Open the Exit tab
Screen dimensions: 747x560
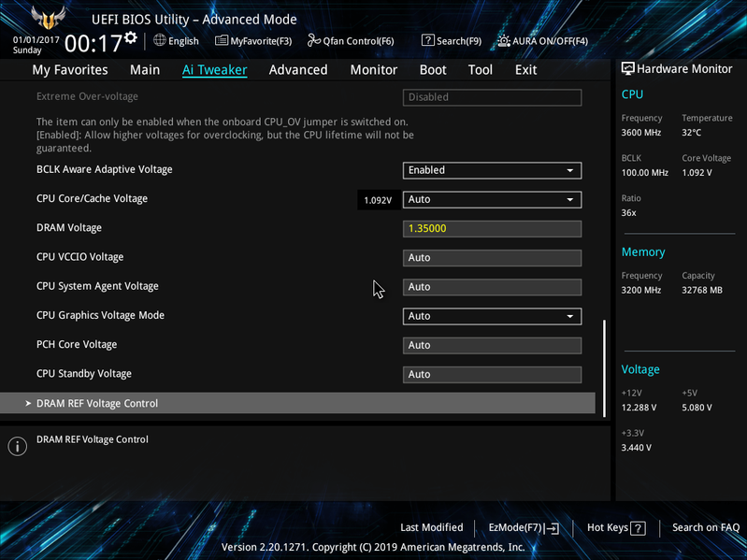526,70
